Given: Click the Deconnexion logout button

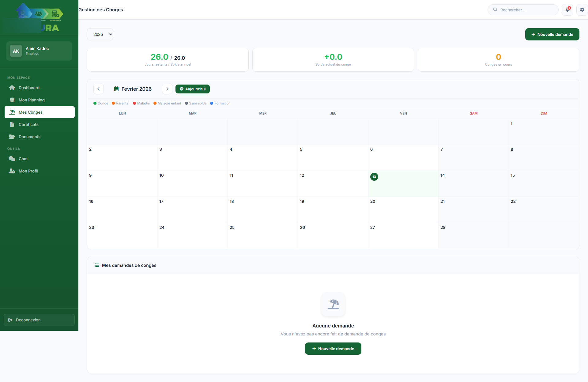Looking at the screenshot, I should tap(39, 320).
